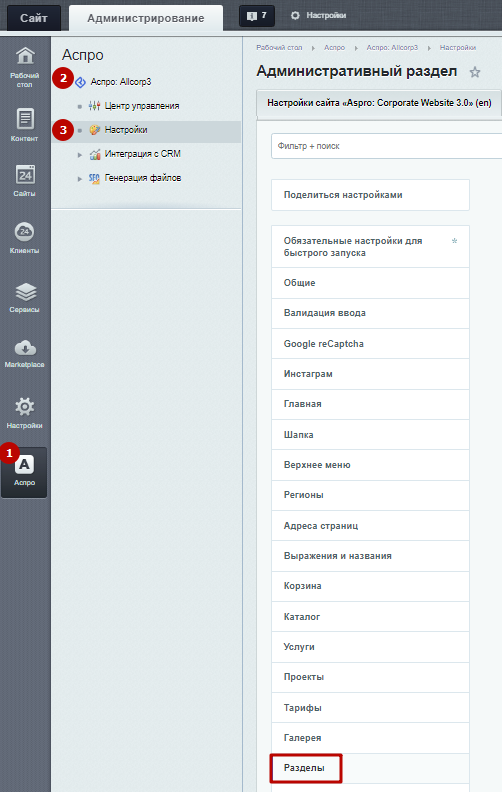The height and width of the screenshot is (792, 502).
Task: Add page to favorites with star icon
Action: (475, 72)
